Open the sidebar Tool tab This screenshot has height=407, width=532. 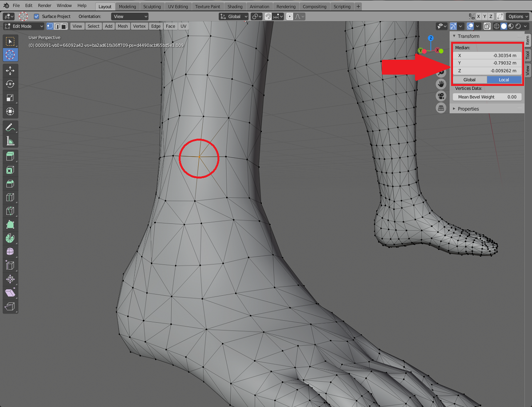pos(528,54)
